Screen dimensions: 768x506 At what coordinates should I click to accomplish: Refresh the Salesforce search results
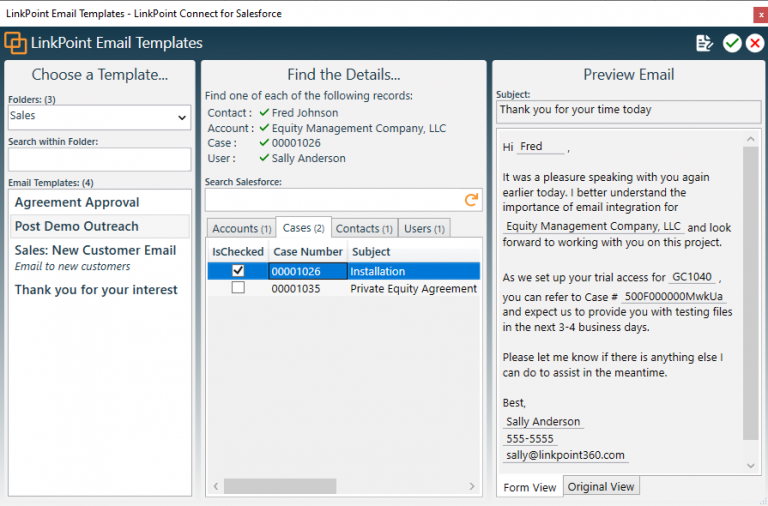coord(471,200)
